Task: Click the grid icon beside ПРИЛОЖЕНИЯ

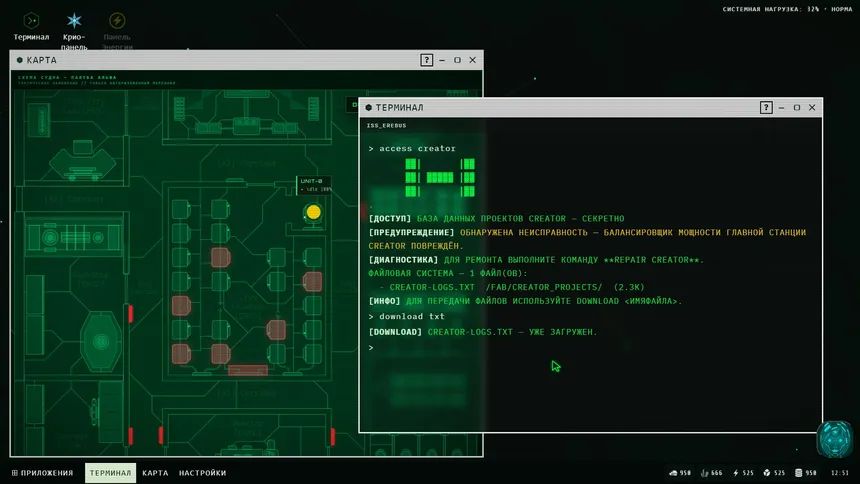Action: [15, 472]
